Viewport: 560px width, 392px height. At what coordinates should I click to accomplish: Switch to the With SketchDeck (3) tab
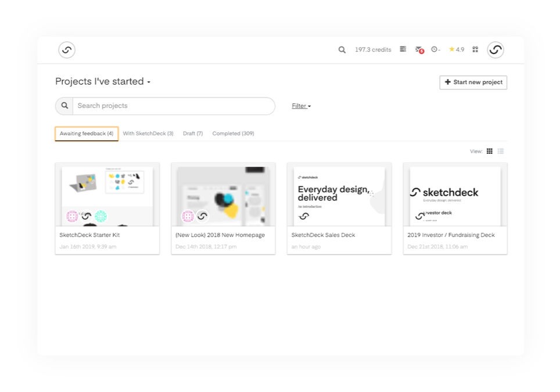click(148, 134)
